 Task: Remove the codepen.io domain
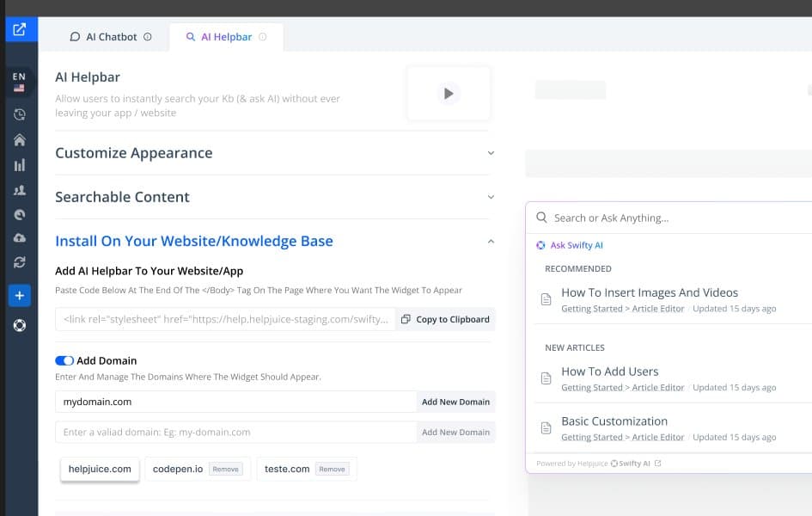pyautogui.click(x=226, y=469)
